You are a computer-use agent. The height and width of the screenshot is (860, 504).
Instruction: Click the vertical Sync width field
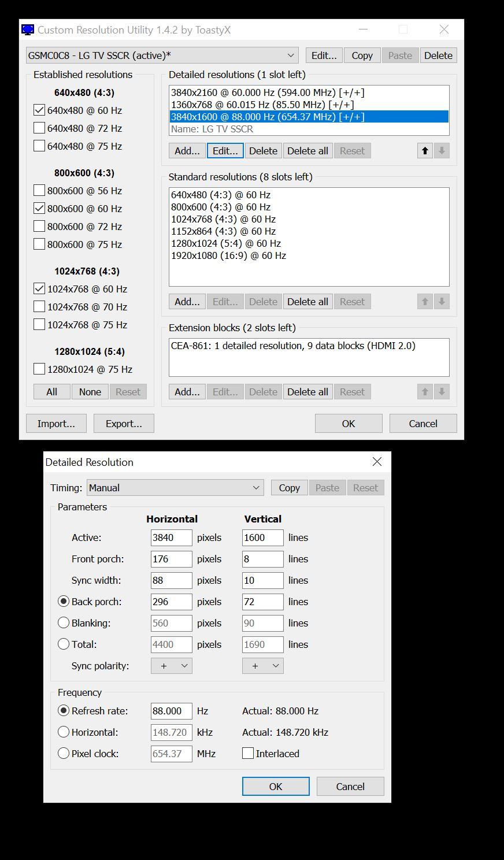[263, 580]
